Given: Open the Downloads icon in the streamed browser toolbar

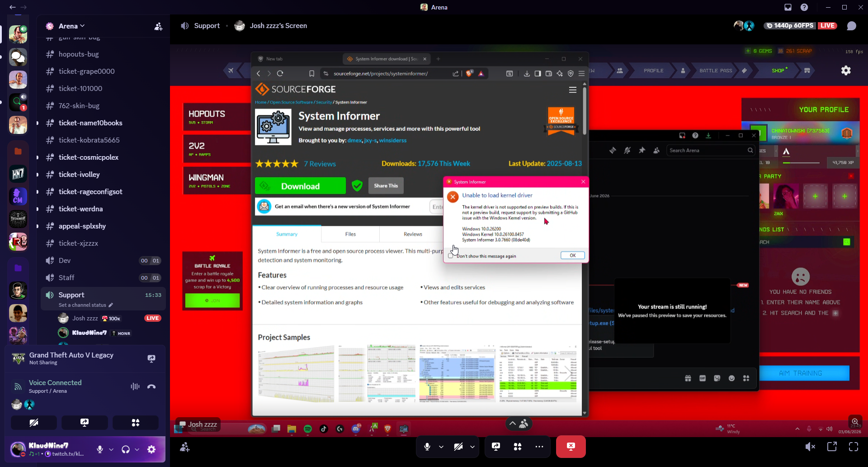Looking at the screenshot, I should click(527, 73).
